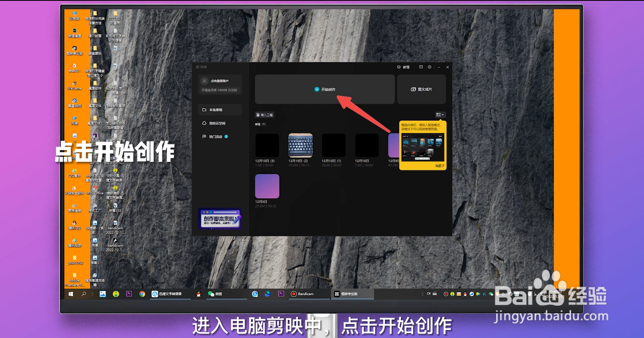The width and height of the screenshot is (644, 338).
Task: Click the QQ音乐 desktop icon
Action: click(74, 173)
